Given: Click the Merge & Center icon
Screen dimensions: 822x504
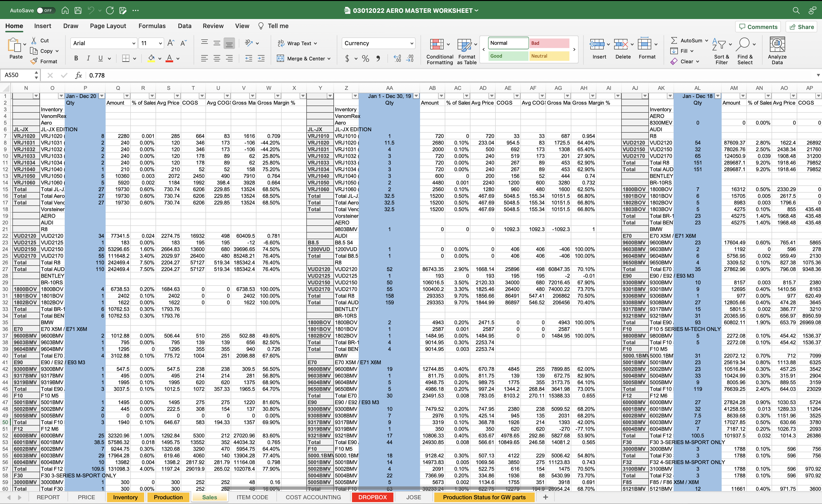Looking at the screenshot, I should coord(281,59).
